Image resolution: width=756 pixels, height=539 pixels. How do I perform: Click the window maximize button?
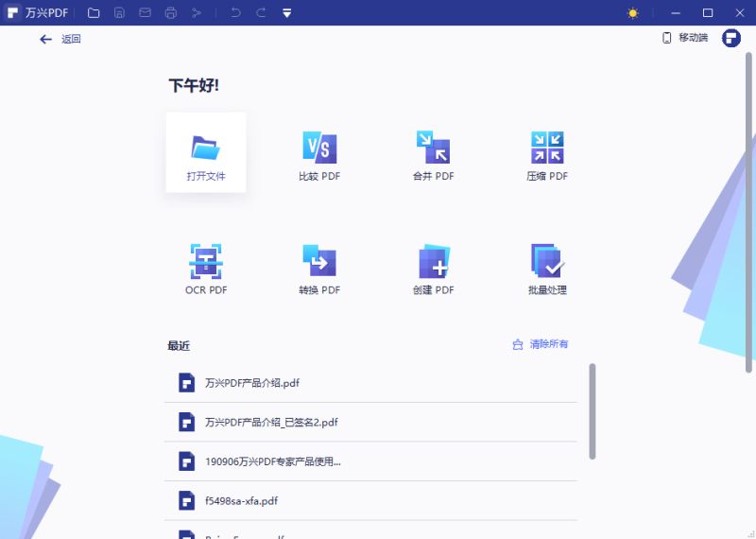[x=707, y=13]
